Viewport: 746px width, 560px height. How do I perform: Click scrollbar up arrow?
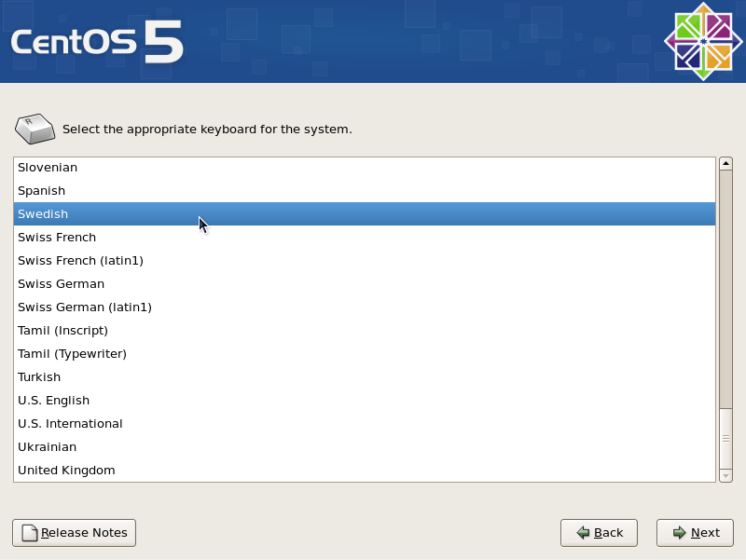click(x=725, y=164)
